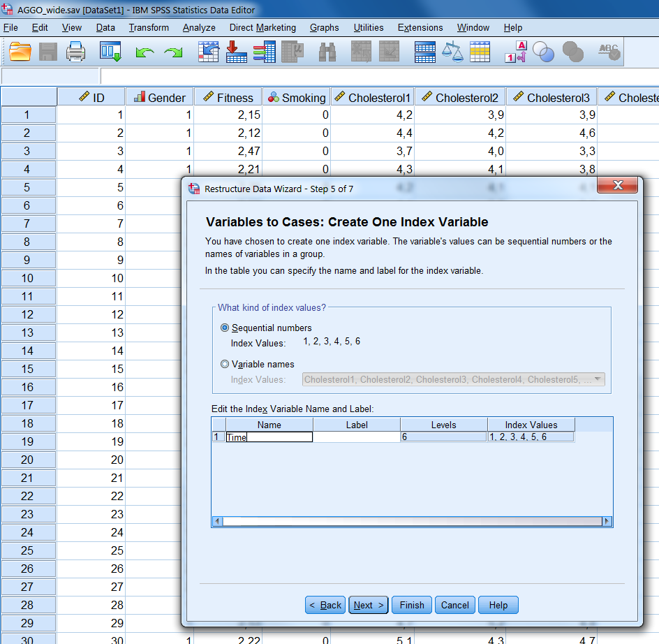Click the Back button in the wizard
Viewport: 659px width, 644px height.
pos(325,605)
